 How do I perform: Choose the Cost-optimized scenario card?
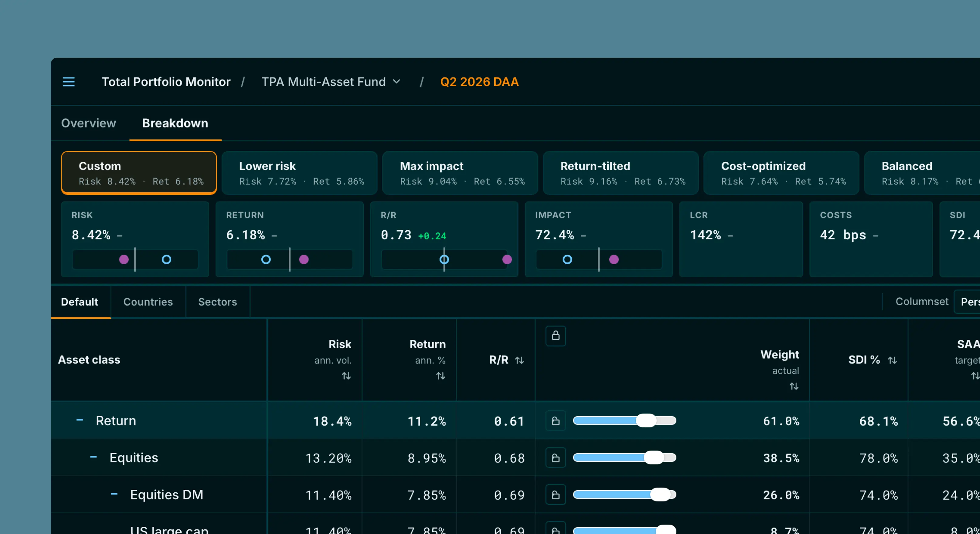pyautogui.click(x=781, y=173)
